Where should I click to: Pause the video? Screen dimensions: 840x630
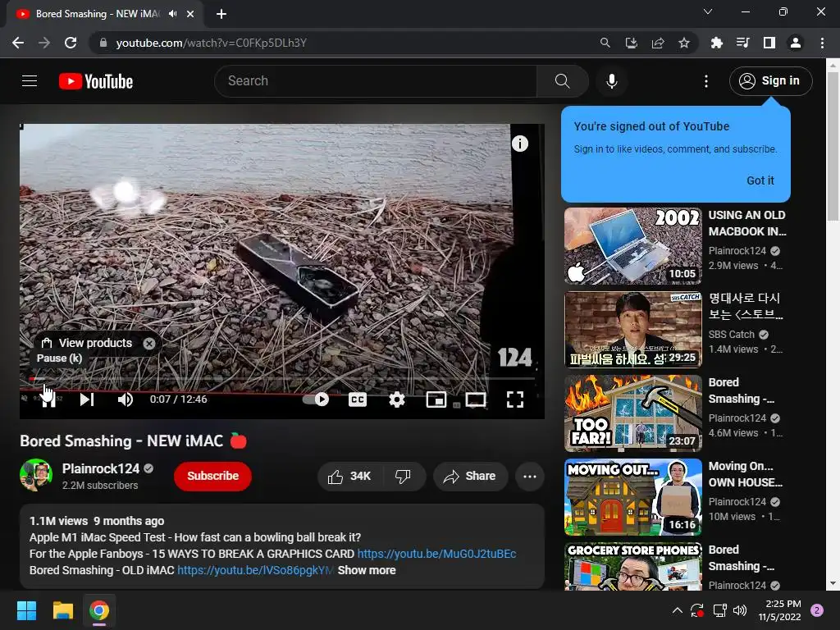click(x=48, y=399)
